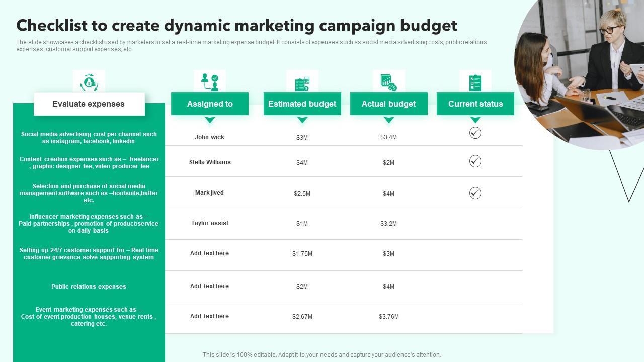The image size is (644, 362).
Task: Toggle the status checkmark in Stella Williams row
Action: click(x=475, y=161)
